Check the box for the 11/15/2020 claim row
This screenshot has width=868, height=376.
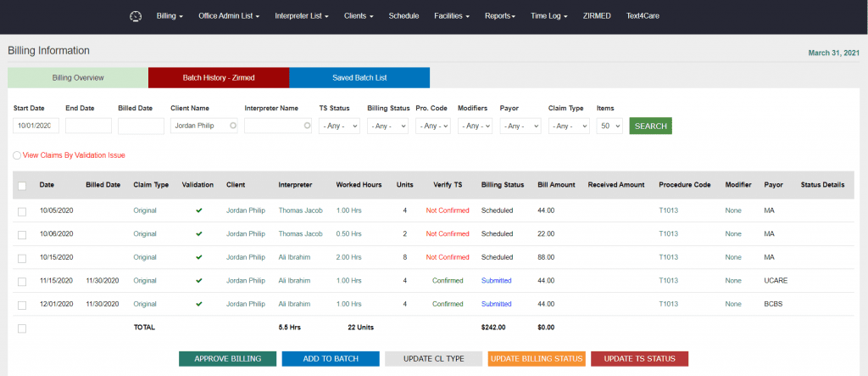coord(22,281)
